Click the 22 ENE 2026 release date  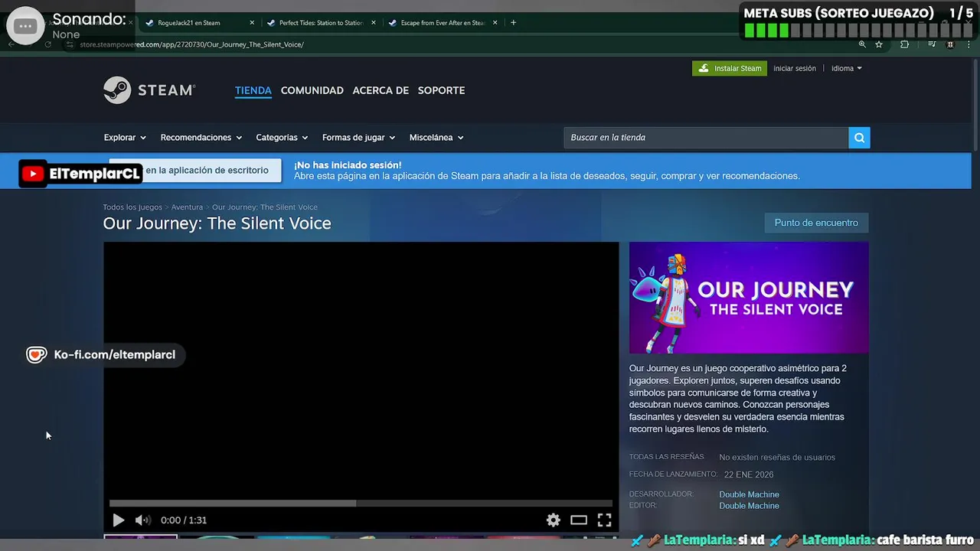[749, 474]
